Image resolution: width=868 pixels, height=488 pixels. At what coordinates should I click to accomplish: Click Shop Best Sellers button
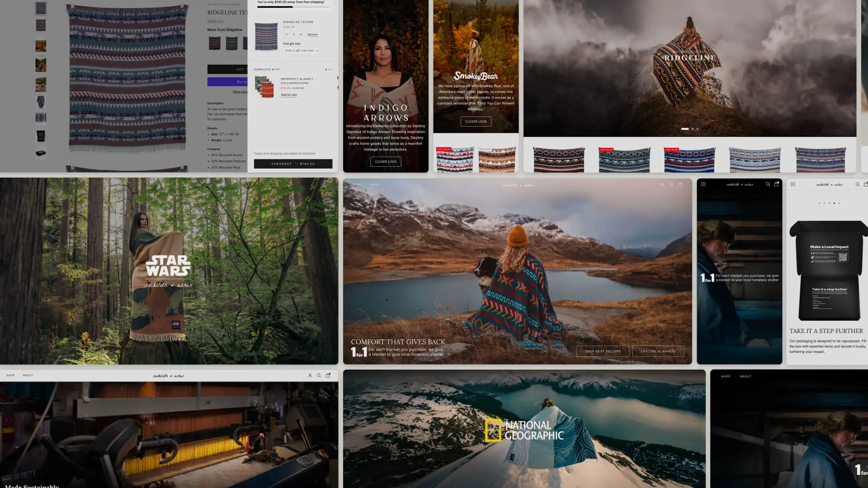pyautogui.click(x=603, y=351)
